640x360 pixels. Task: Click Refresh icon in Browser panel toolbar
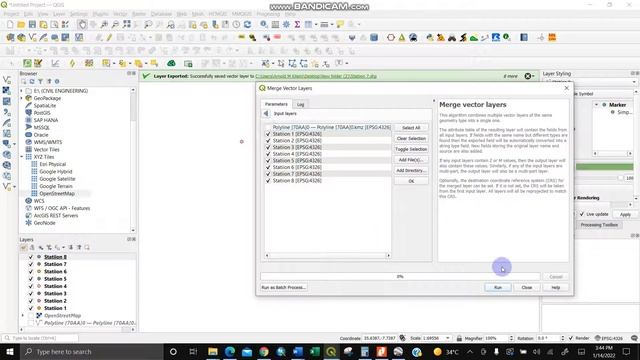(x=32, y=82)
